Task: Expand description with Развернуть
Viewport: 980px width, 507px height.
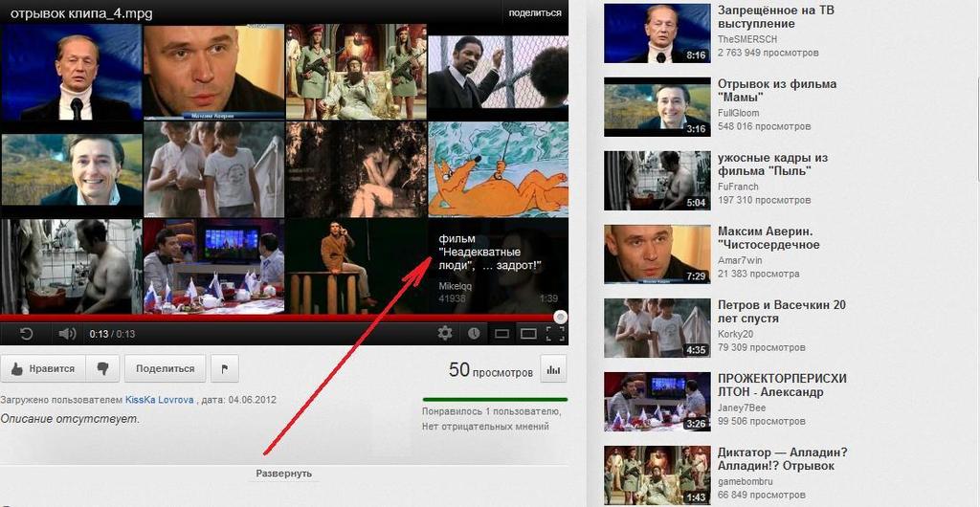Action: tap(283, 474)
